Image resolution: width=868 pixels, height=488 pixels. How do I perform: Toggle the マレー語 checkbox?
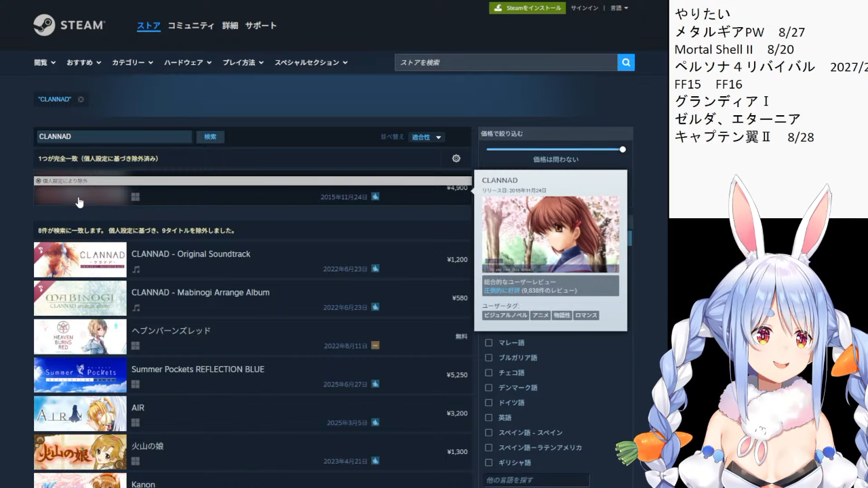pos(488,343)
